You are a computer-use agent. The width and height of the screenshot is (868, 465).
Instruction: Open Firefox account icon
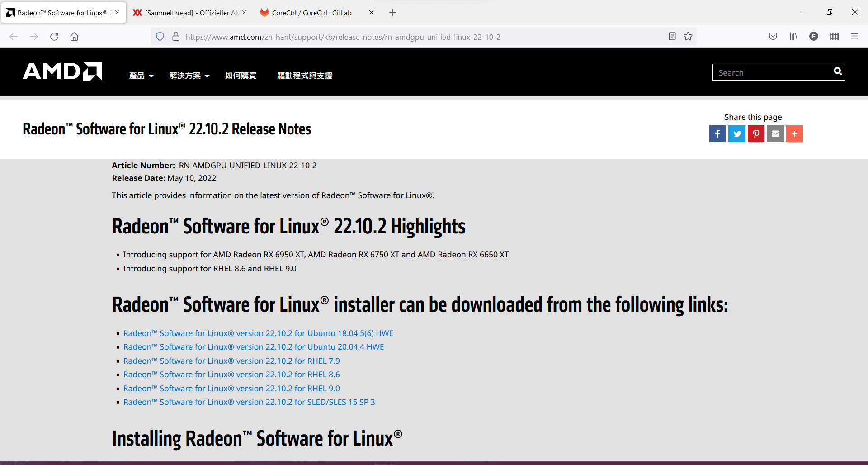coord(814,37)
